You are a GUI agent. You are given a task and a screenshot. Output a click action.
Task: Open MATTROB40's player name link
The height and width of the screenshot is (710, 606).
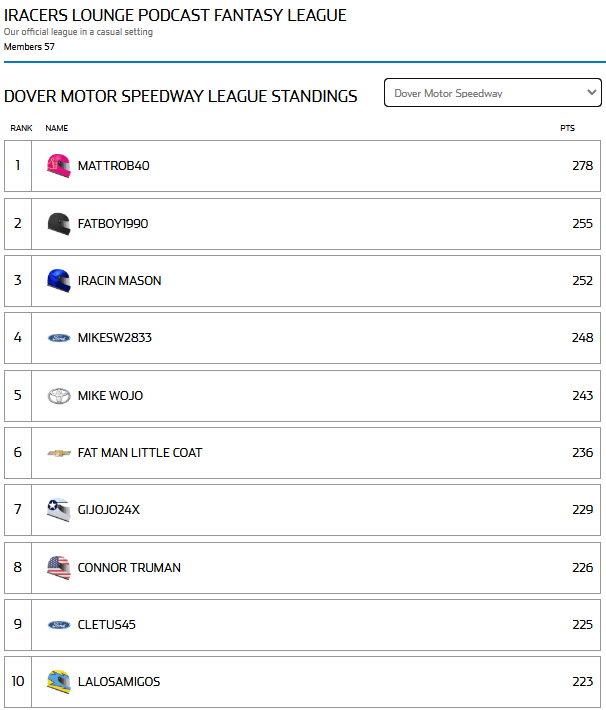(x=114, y=166)
